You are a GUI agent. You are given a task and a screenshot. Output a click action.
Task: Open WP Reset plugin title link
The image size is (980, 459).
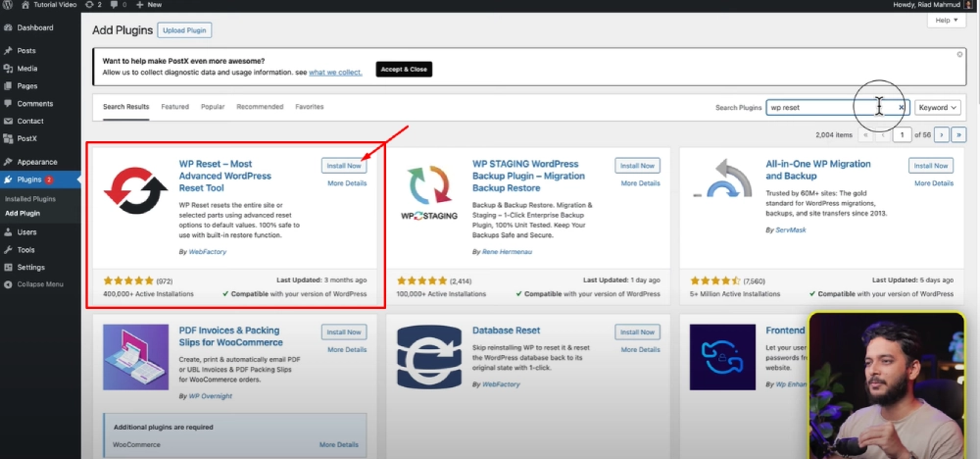(225, 176)
